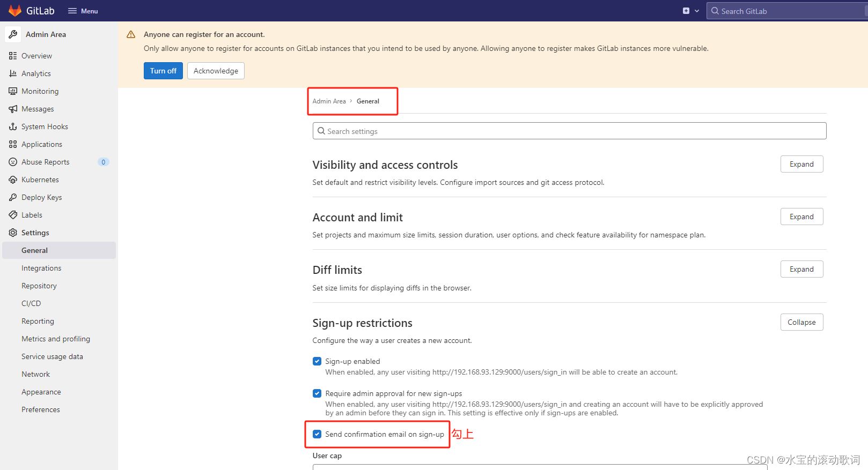The width and height of the screenshot is (868, 470).
Task: Click the GitLab fox logo
Action: (15, 11)
